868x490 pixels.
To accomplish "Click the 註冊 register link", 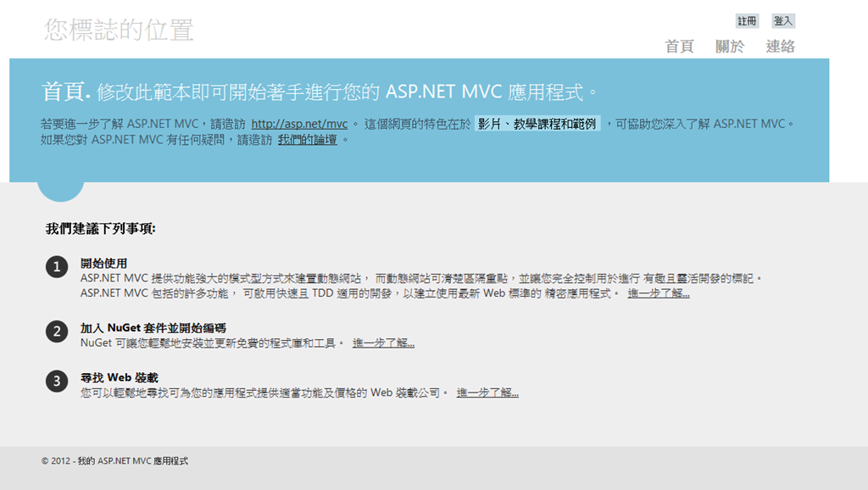I will pyautogui.click(x=747, y=21).
